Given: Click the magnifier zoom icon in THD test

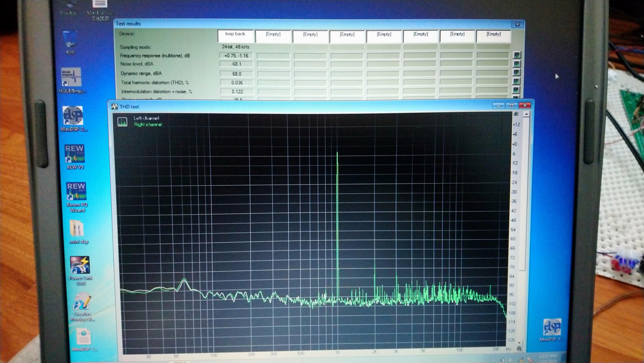Looking at the screenshot, I should (x=519, y=349).
